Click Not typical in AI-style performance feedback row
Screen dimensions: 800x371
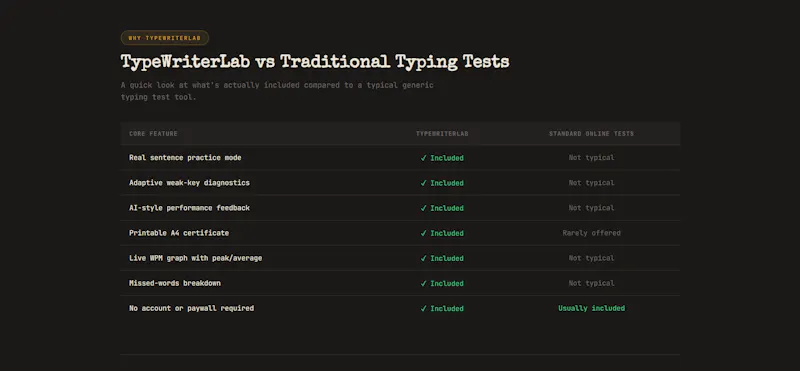coord(591,208)
